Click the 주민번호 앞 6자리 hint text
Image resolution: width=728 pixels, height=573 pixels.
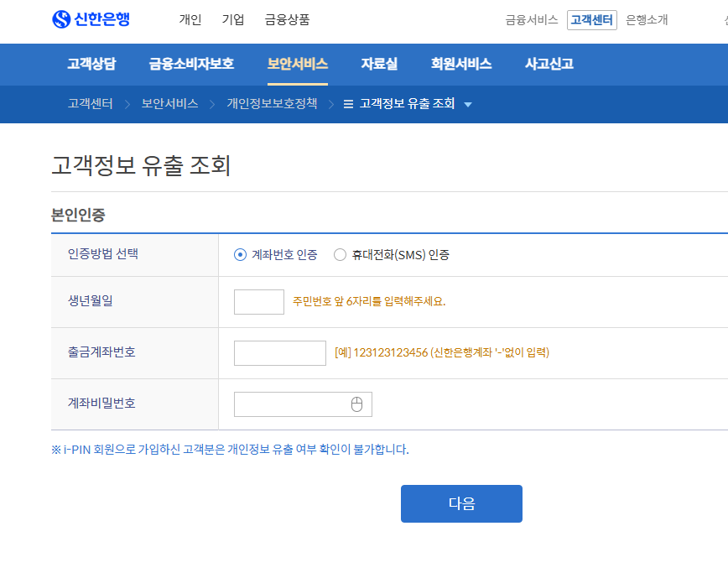pos(369,302)
